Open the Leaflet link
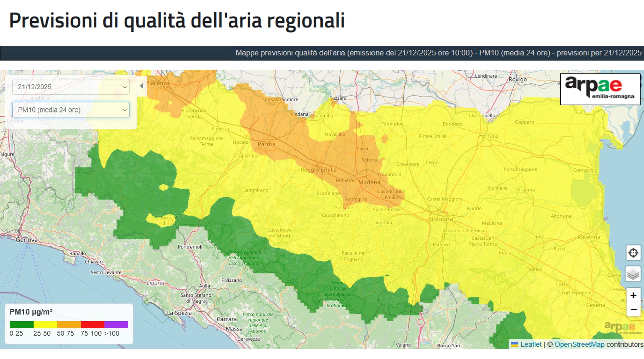Image resolution: width=644 pixels, height=359 pixels. [531, 344]
